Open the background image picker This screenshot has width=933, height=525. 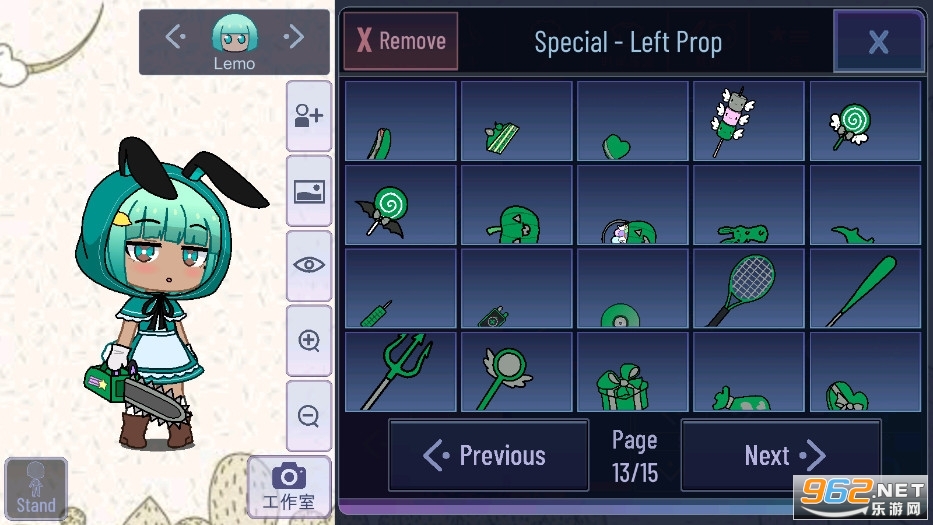pyautogui.click(x=309, y=192)
